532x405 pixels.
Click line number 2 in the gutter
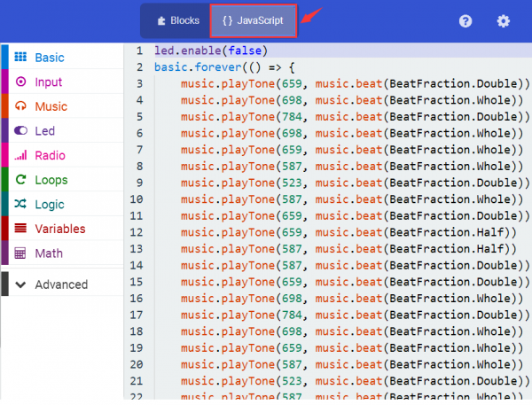tap(138, 66)
